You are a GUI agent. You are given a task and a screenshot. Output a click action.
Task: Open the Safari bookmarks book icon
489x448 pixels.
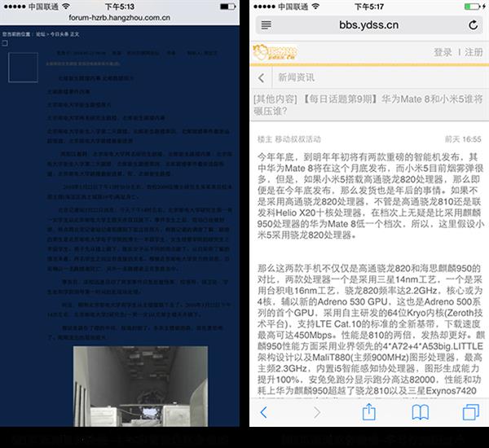pos(420,412)
